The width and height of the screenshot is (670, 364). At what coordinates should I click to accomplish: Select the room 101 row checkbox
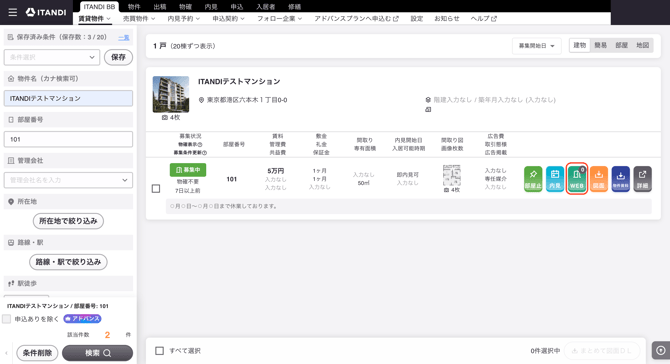[x=156, y=188]
